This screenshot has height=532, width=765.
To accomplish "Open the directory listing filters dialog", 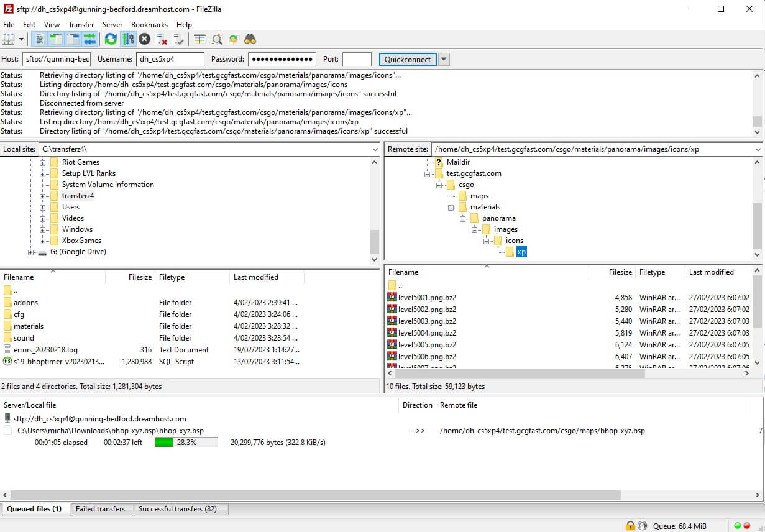I will pos(199,39).
